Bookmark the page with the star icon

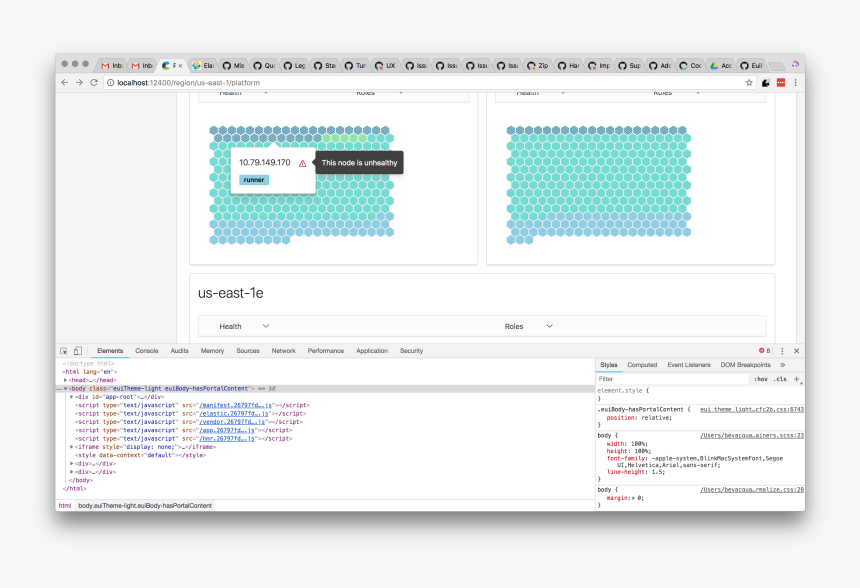click(x=749, y=83)
